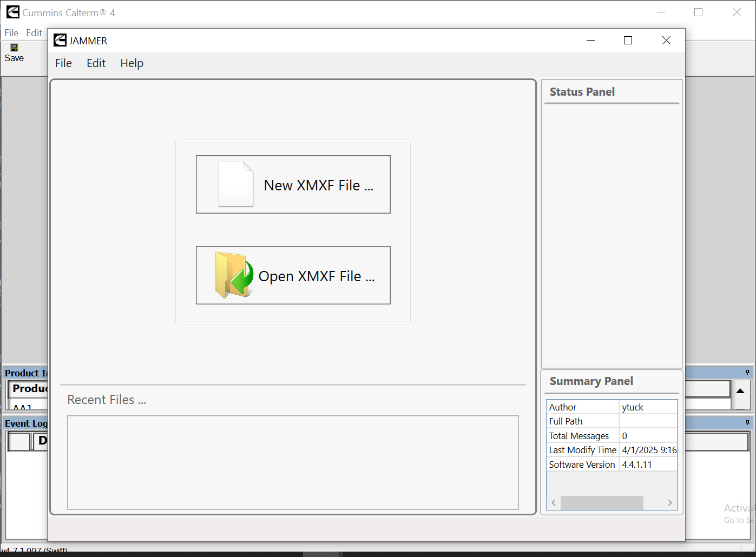The image size is (756, 557).
Task: Click the folder icon with green arrow
Action: click(234, 275)
